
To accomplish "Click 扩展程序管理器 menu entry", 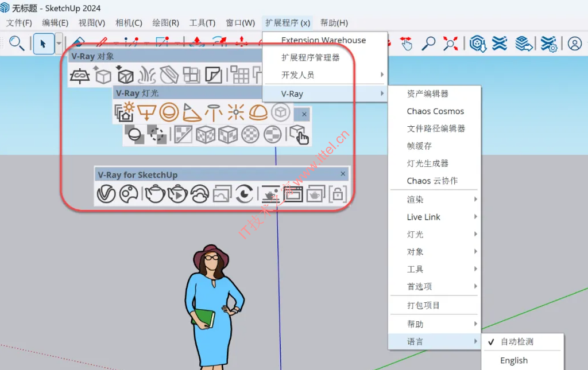I will coord(325,57).
